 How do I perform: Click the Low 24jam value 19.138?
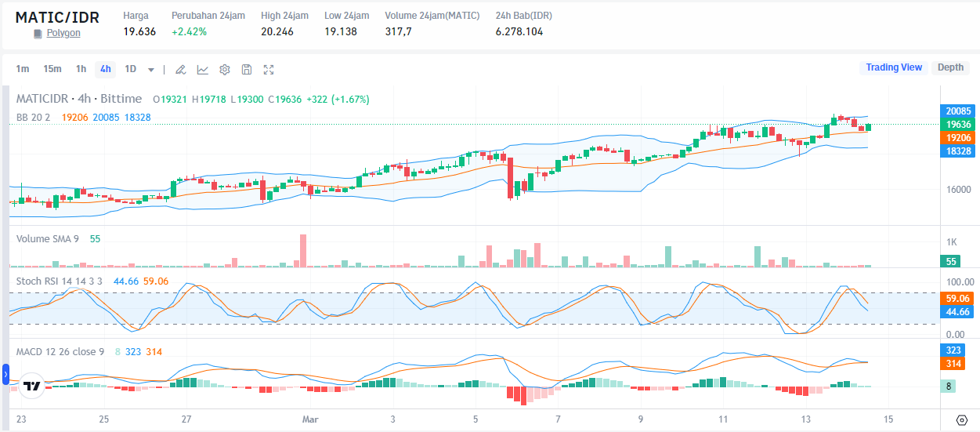pos(341,32)
